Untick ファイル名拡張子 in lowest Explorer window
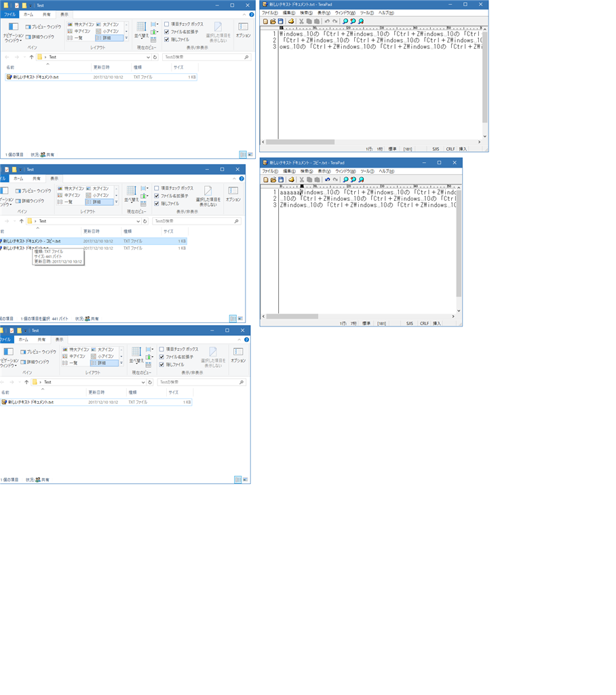Image resolution: width=616 pixels, height=695 pixels. [x=161, y=357]
